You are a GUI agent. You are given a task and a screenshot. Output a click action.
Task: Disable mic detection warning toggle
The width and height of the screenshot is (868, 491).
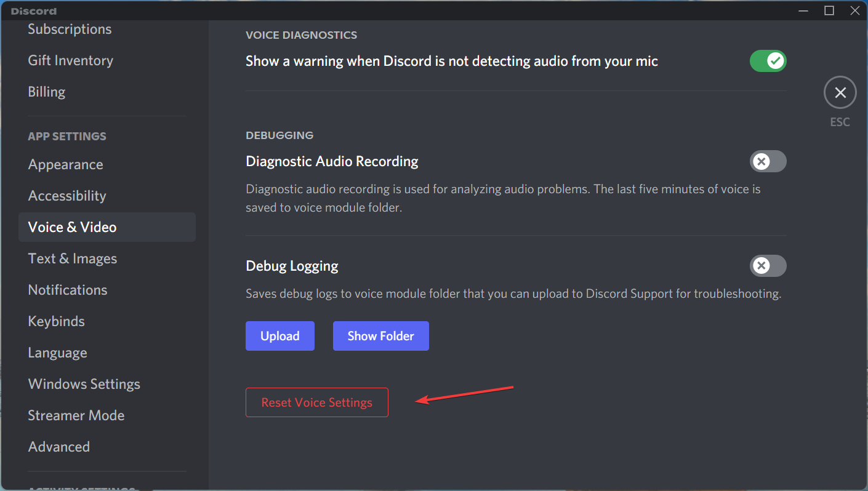pyautogui.click(x=768, y=61)
